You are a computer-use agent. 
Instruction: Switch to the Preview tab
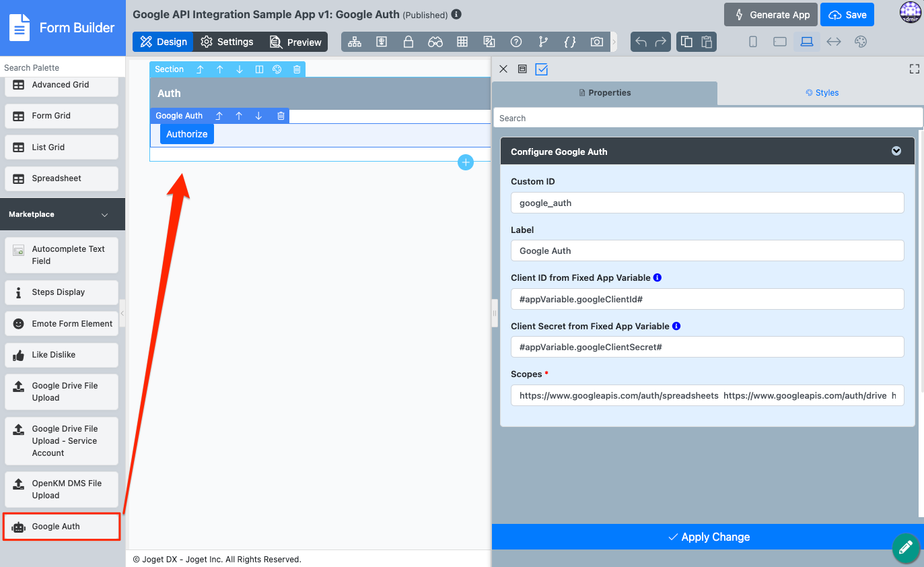(295, 42)
